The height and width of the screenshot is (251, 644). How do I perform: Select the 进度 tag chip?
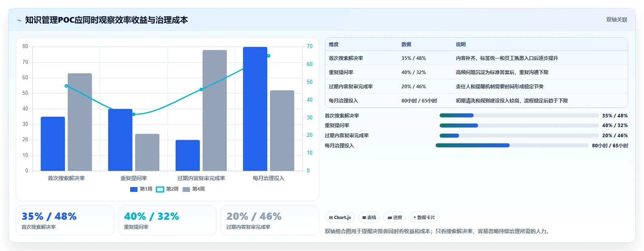pyautogui.click(x=395, y=217)
